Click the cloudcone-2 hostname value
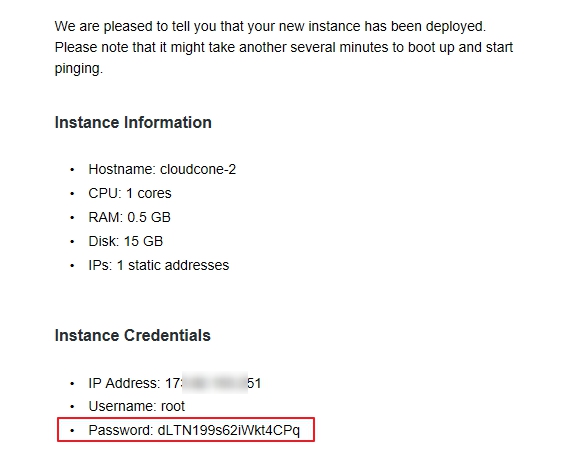576x470 pixels. (198, 169)
